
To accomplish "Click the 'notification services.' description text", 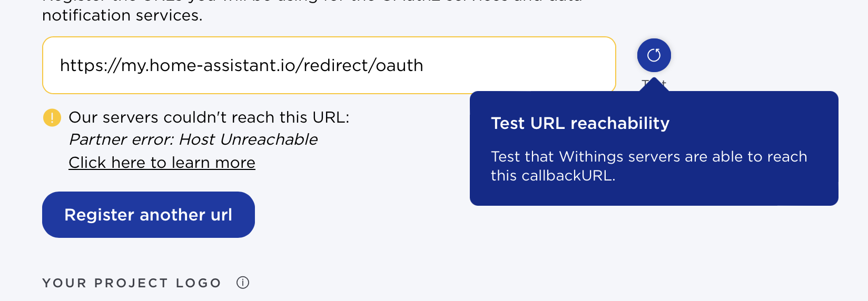I will point(122,15).
